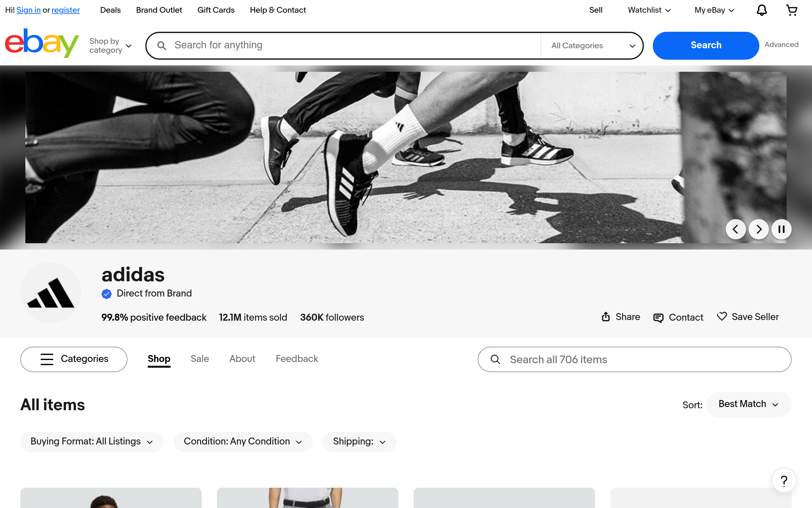Select the Shop tab
This screenshot has height=508, width=812.
pyautogui.click(x=159, y=359)
